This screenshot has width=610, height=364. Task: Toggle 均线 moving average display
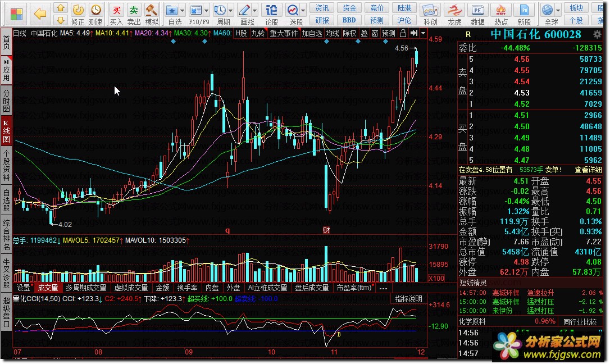pos(332,34)
